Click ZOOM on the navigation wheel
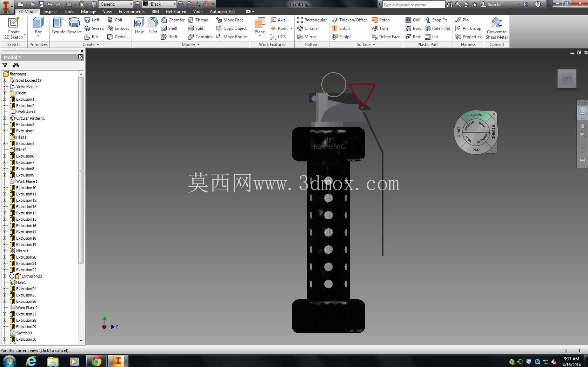Viewport: 588px width, 367px height. 476,115
